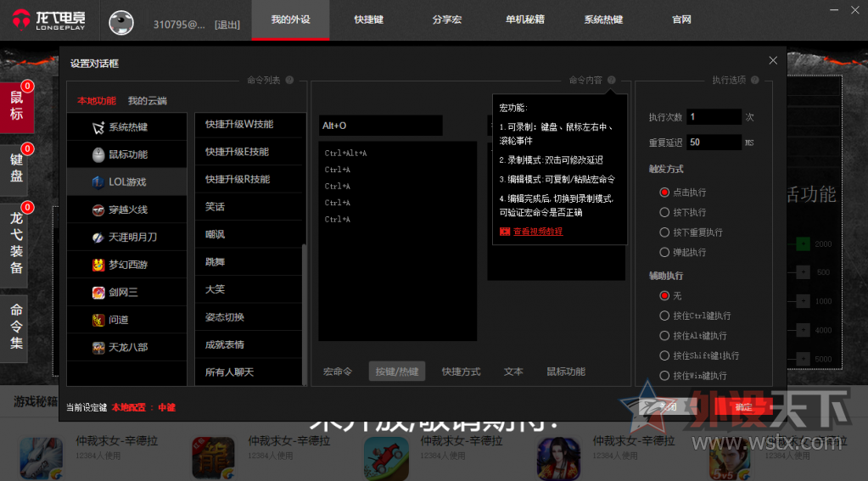Select the 鼠标功能 mouse icon
The width and height of the screenshot is (868, 481).
(99, 154)
